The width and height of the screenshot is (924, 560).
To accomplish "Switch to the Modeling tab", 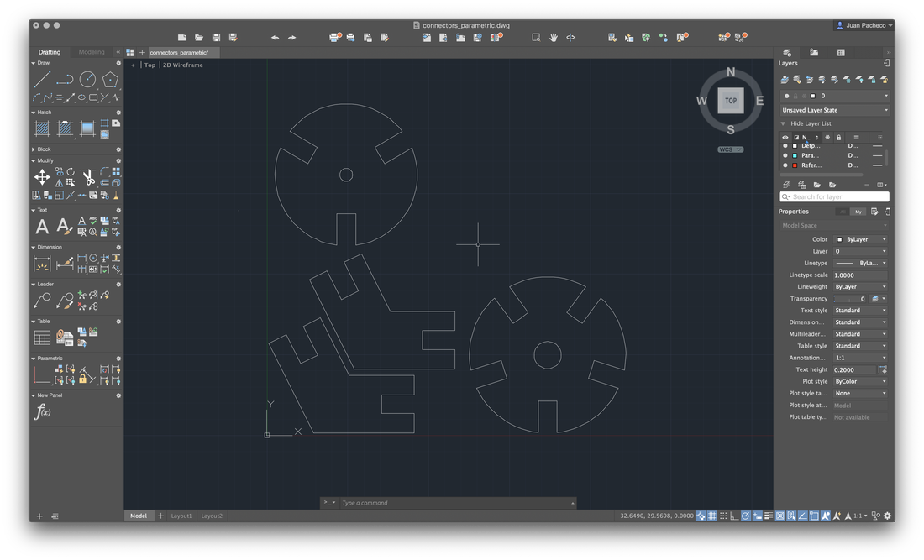I will click(x=92, y=52).
